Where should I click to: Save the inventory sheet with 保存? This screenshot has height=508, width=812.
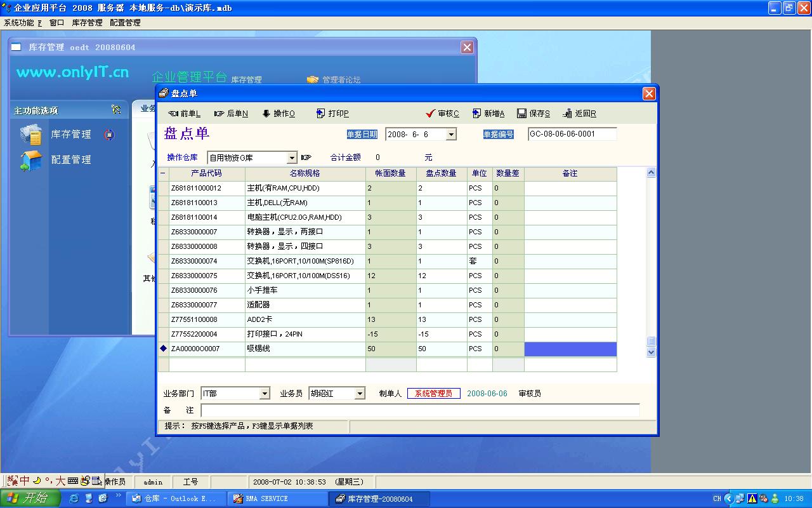[533, 114]
